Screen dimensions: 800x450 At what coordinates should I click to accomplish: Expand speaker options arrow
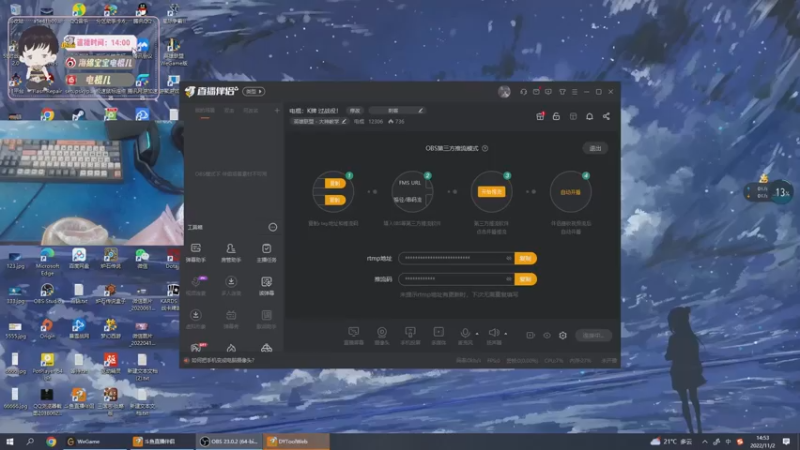click(x=506, y=334)
